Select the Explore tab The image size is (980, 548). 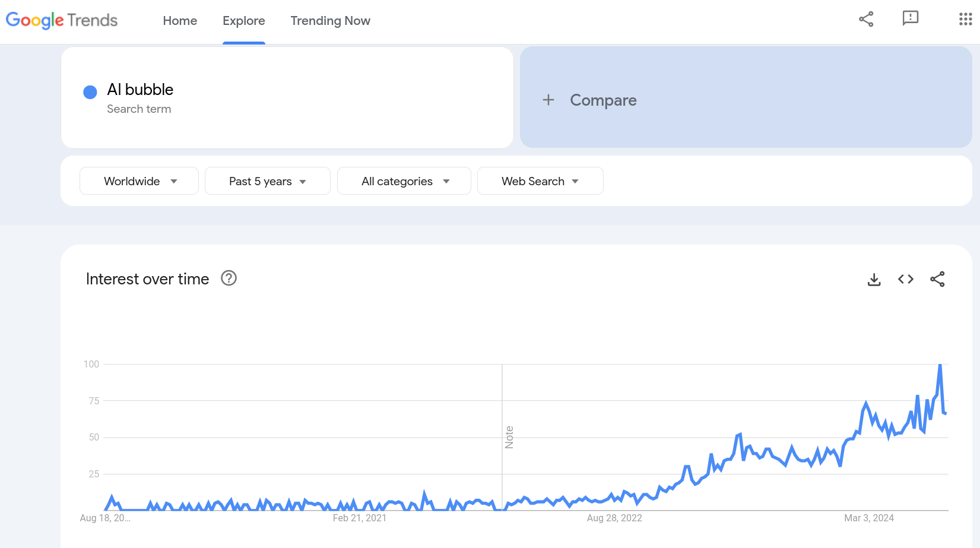243,21
